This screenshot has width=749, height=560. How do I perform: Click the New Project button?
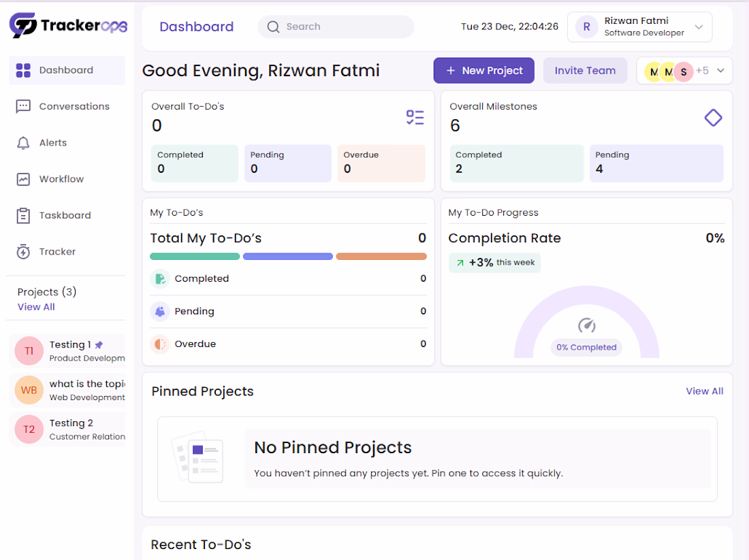coord(484,71)
